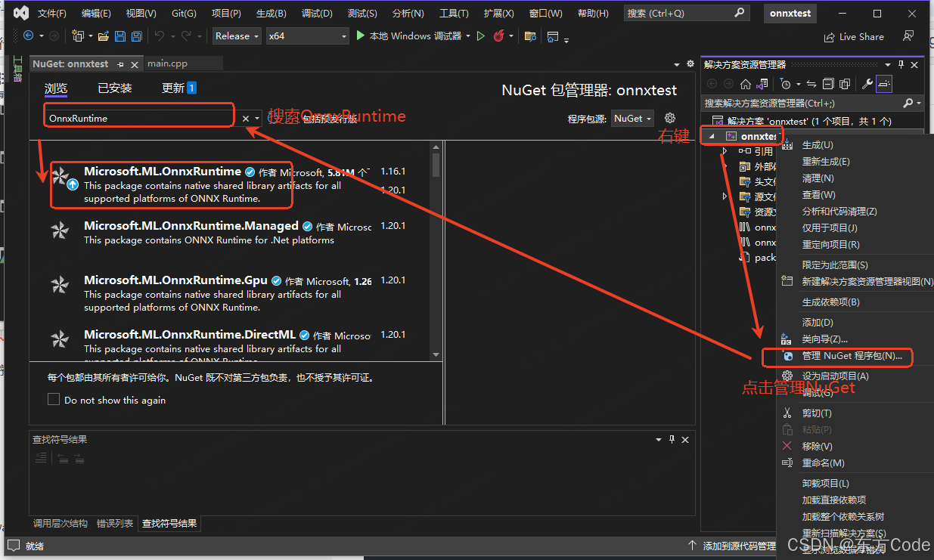Click the NuGet settings gear icon
Image resolution: width=934 pixels, height=560 pixels.
[x=669, y=118]
